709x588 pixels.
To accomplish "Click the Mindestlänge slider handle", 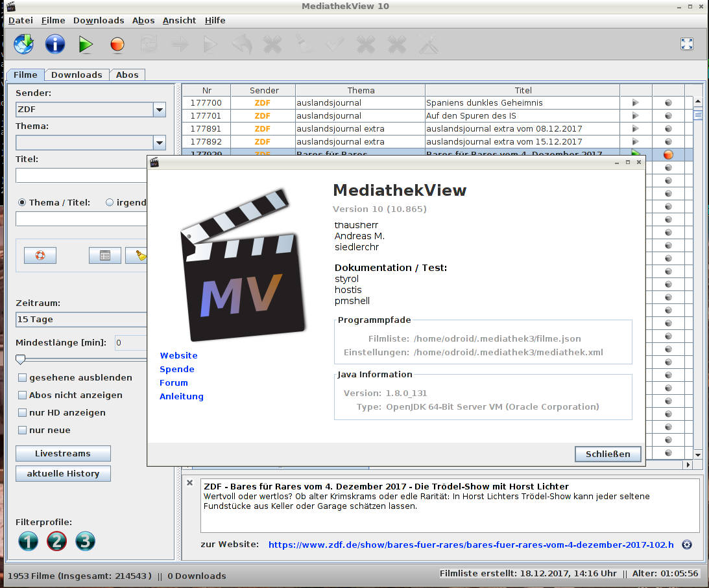I will pyautogui.click(x=21, y=359).
